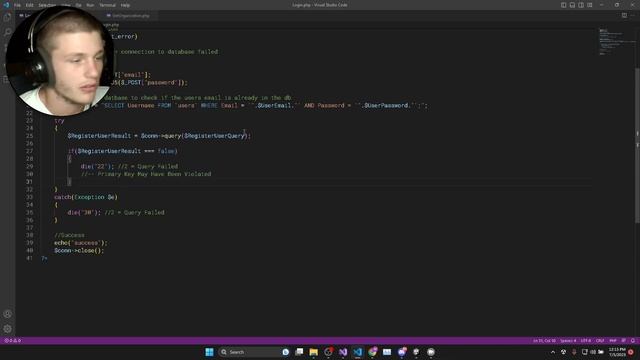Open the Go menu
The image size is (640, 360).
click(78, 5)
